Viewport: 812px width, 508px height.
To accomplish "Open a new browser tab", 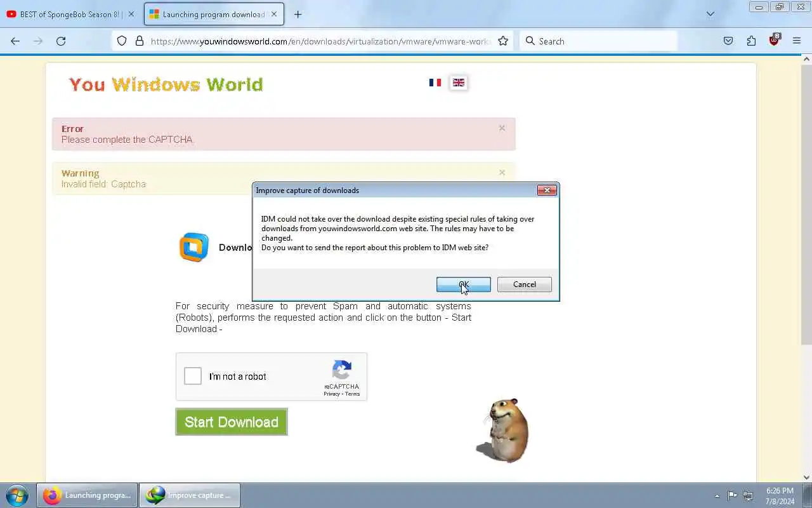I will (298, 14).
